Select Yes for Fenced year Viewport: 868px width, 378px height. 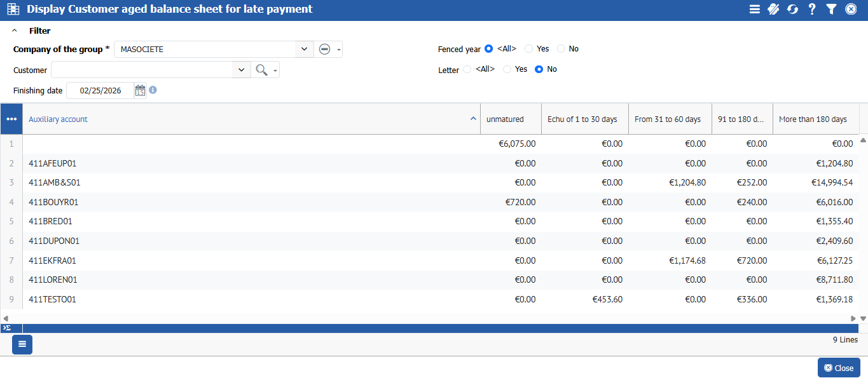point(529,49)
